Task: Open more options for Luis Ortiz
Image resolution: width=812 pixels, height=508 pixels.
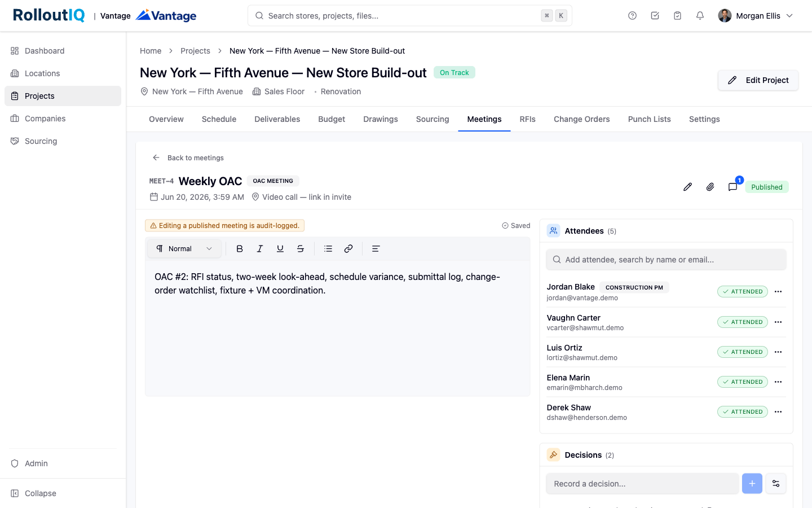Action: point(778,352)
